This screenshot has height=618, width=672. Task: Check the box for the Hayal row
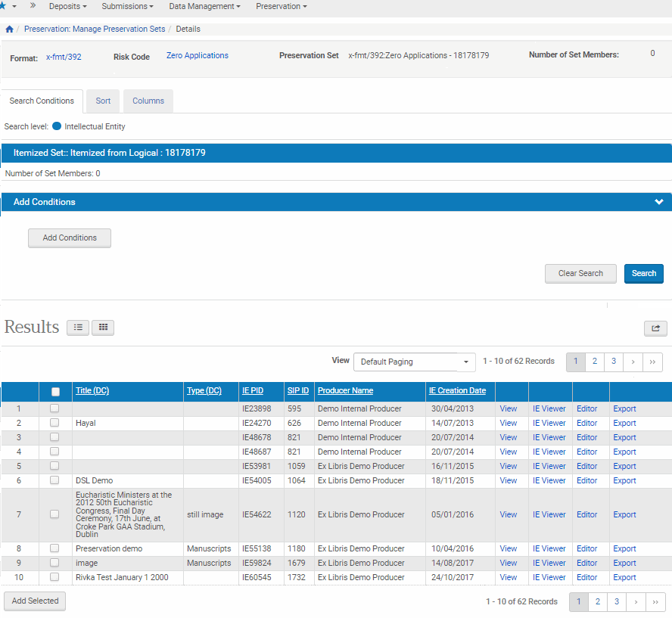coord(54,423)
